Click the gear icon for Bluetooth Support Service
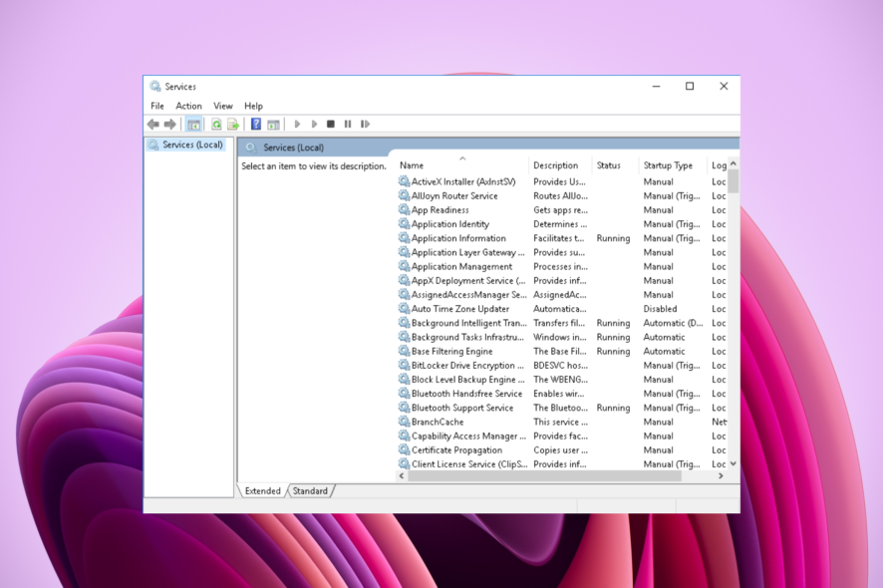 coord(404,408)
